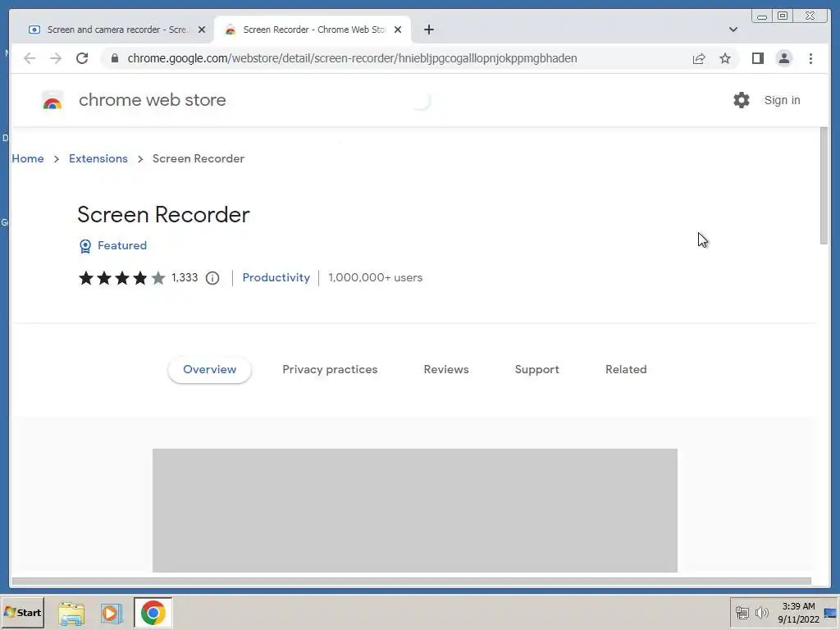Go back to the previous page
Image resolution: width=840 pixels, height=630 pixels.
pyautogui.click(x=30, y=58)
